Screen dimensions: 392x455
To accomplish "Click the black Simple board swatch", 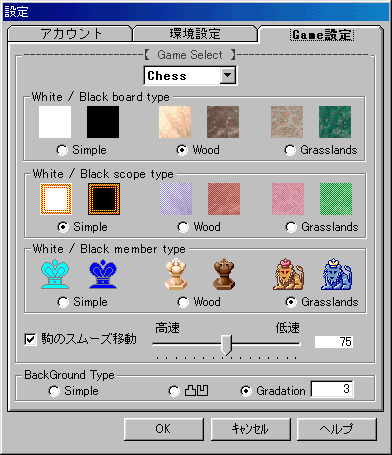I will 103,122.
